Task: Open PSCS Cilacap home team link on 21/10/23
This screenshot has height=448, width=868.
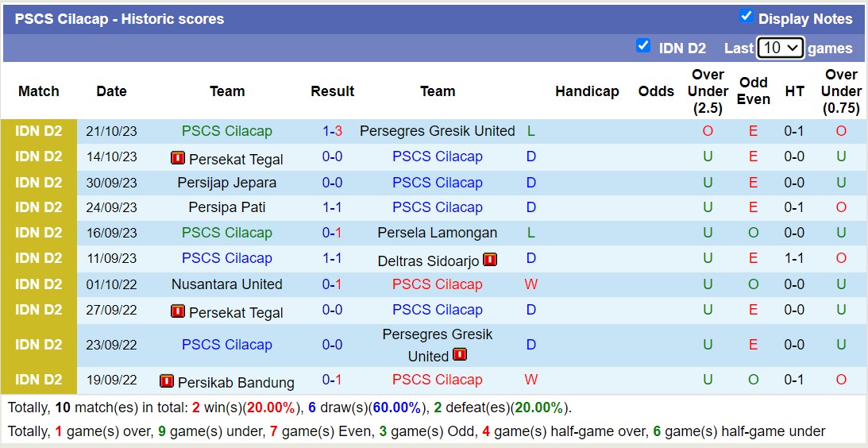Action: tap(227, 131)
